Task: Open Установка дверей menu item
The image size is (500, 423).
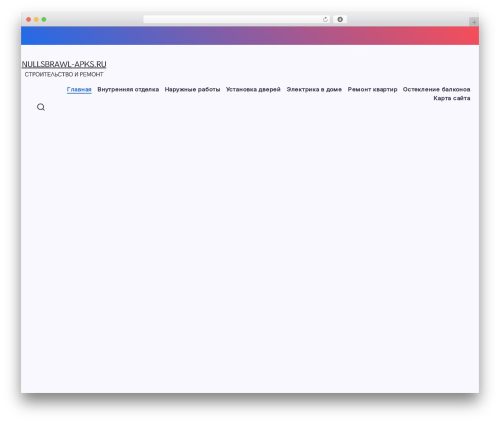Action: tap(253, 89)
